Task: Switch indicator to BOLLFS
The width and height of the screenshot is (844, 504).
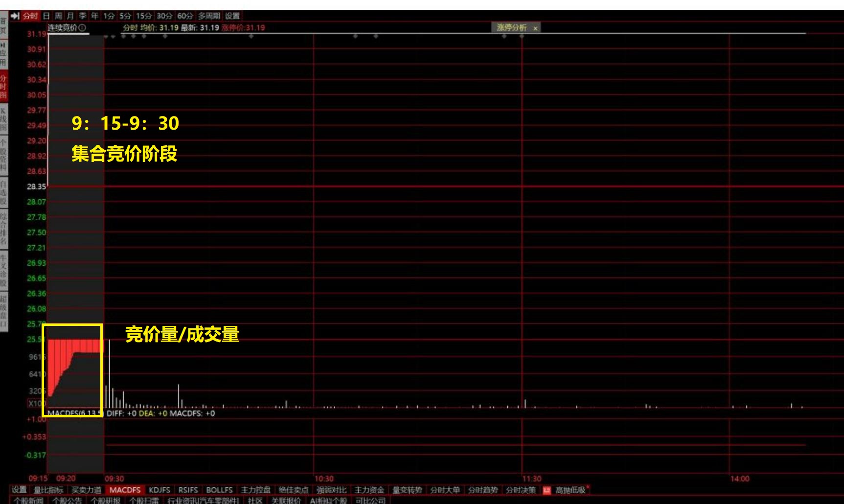Action: point(219,490)
